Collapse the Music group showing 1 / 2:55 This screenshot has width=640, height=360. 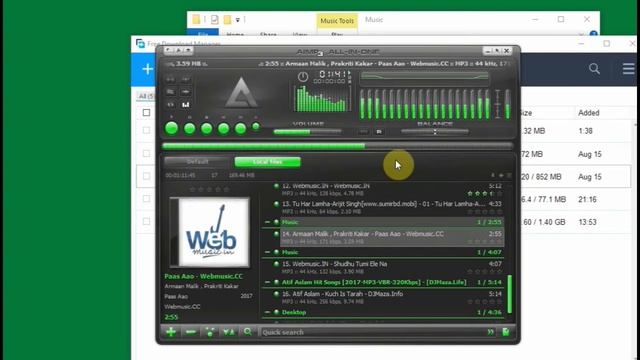pyautogui.click(x=267, y=222)
